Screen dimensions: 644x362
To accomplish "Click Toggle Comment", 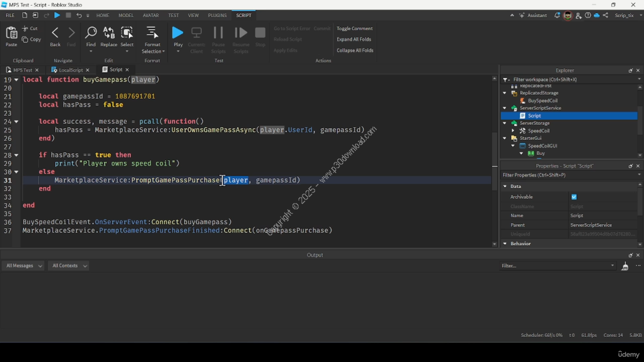I will pos(355,29).
